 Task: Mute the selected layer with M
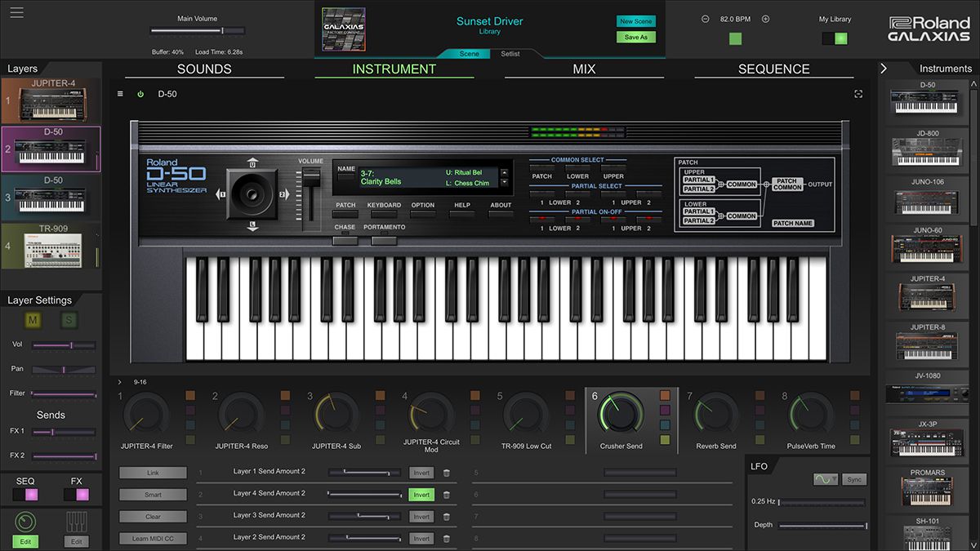pyautogui.click(x=33, y=321)
